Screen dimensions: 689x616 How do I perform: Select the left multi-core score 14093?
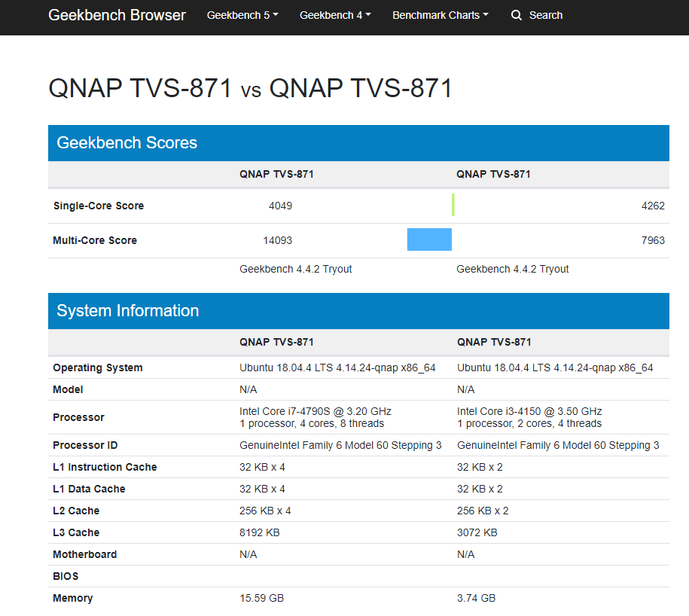point(277,240)
